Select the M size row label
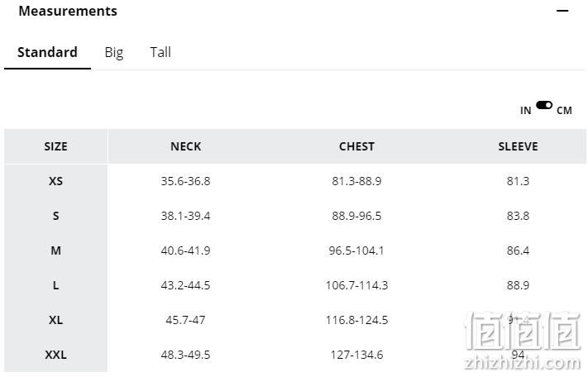The image size is (588, 377). click(56, 251)
